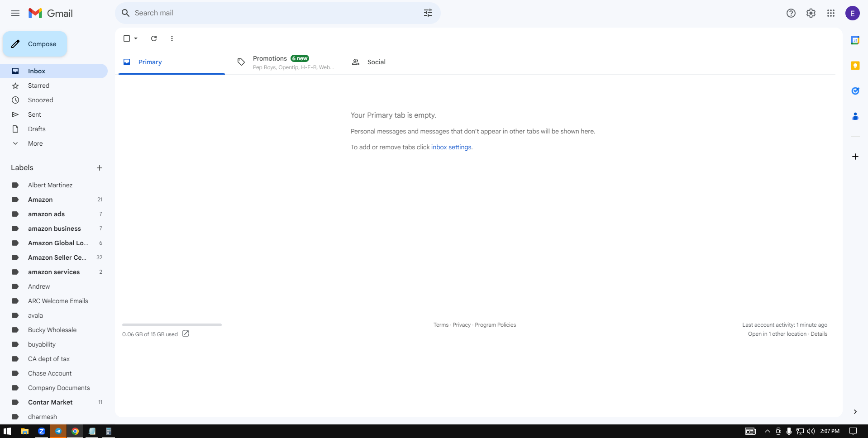Screen dimensions: 868x438
Task: Open the Settings gear icon
Action: tap(811, 13)
